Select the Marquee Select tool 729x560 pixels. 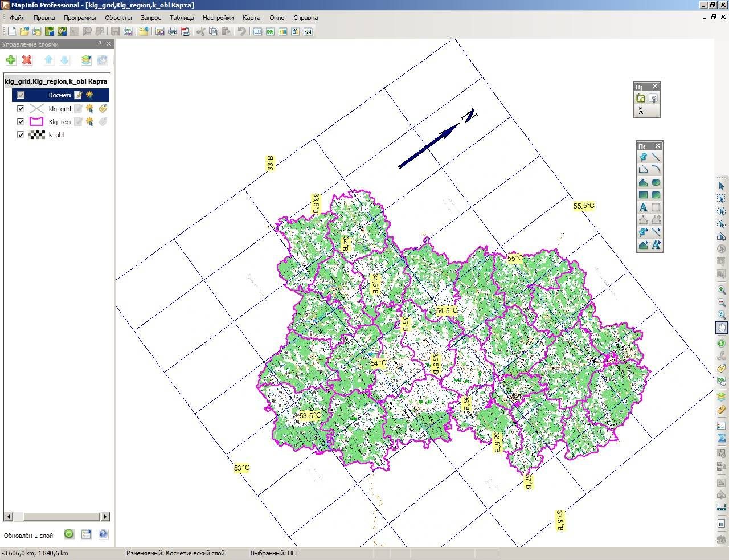click(x=722, y=199)
